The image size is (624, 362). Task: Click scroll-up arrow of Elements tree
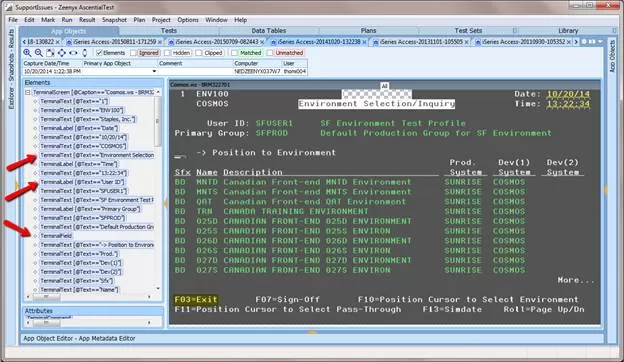158,92
